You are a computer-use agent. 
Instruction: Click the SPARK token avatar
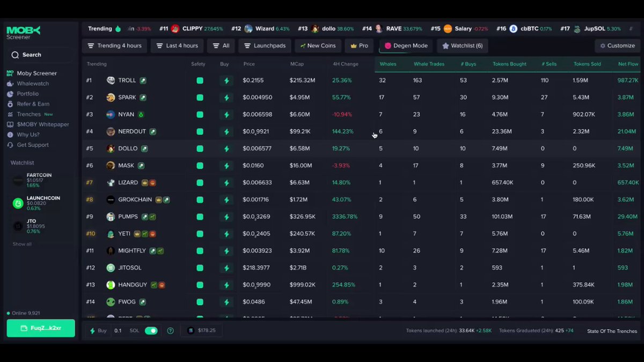111,98
